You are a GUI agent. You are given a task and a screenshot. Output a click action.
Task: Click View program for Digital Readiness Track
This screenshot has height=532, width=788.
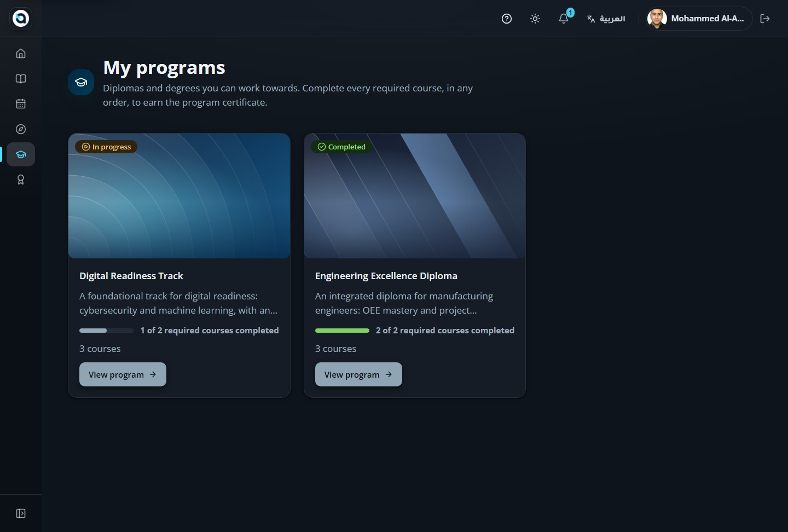(x=123, y=374)
